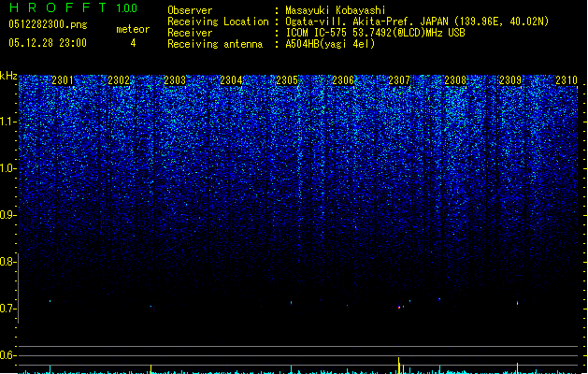The height and width of the screenshot is (374, 588).
Task: Select the 2305 time marker
Action: [x=287, y=80]
